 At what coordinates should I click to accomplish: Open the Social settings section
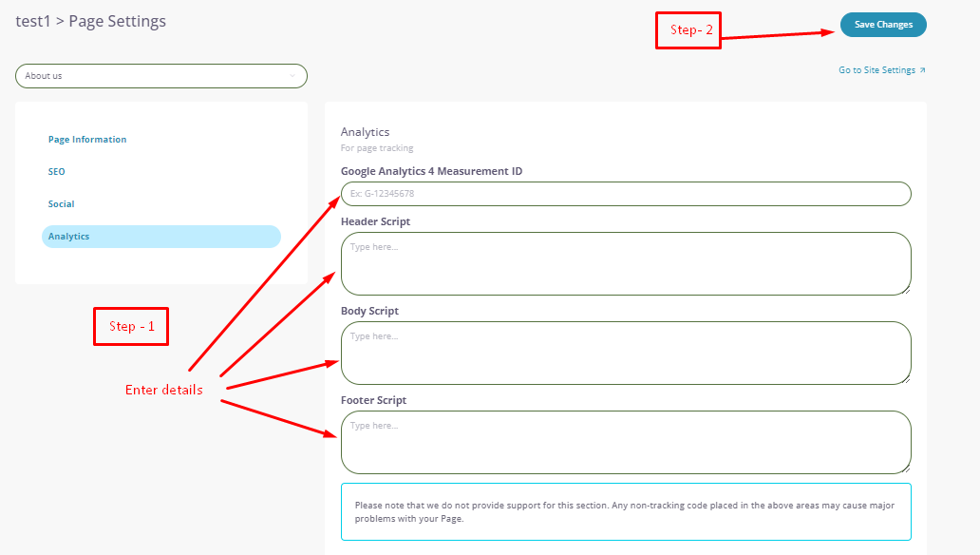(61, 203)
